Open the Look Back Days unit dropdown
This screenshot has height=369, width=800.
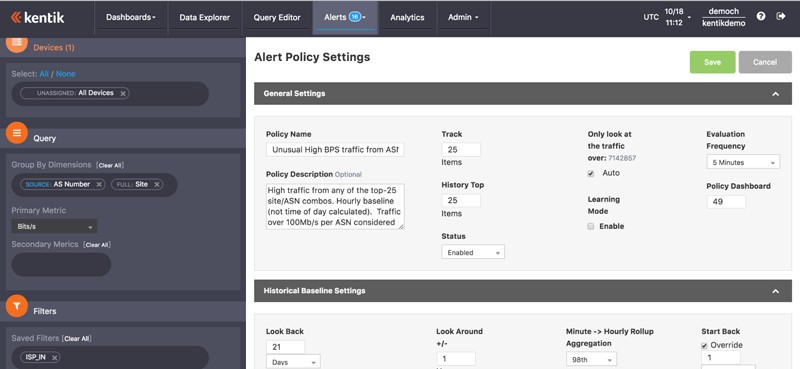tap(293, 362)
